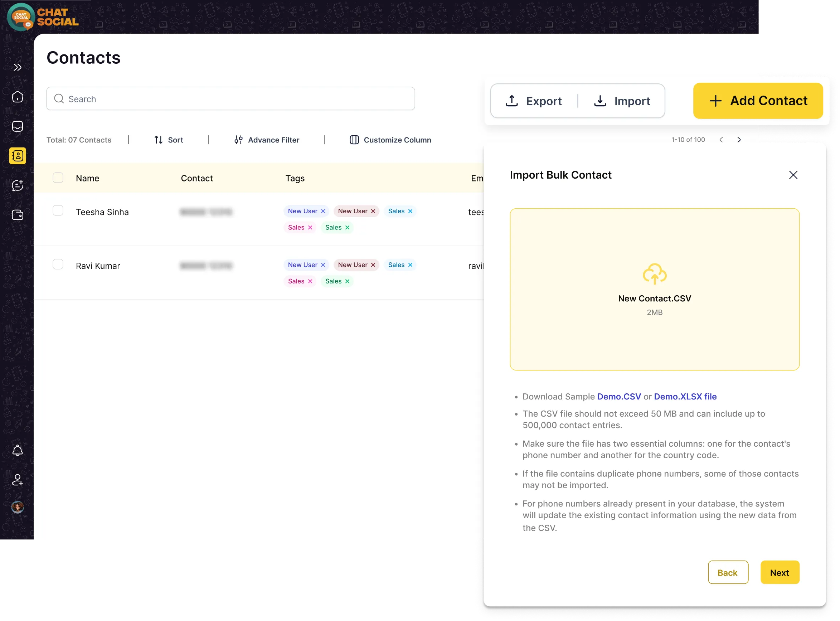Click the 1-10 of 100 pagination text
The image size is (840, 621).
click(688, 140)
